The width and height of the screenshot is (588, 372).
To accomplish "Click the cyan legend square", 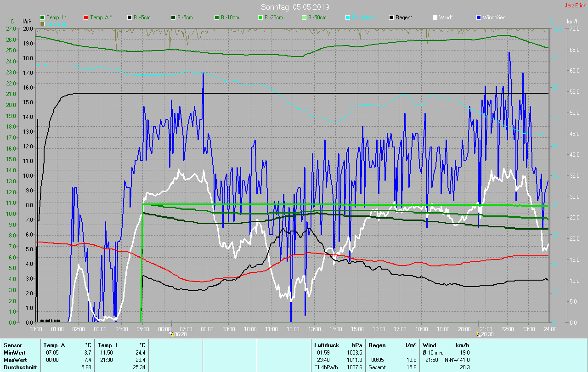I will tap(348, 17).
